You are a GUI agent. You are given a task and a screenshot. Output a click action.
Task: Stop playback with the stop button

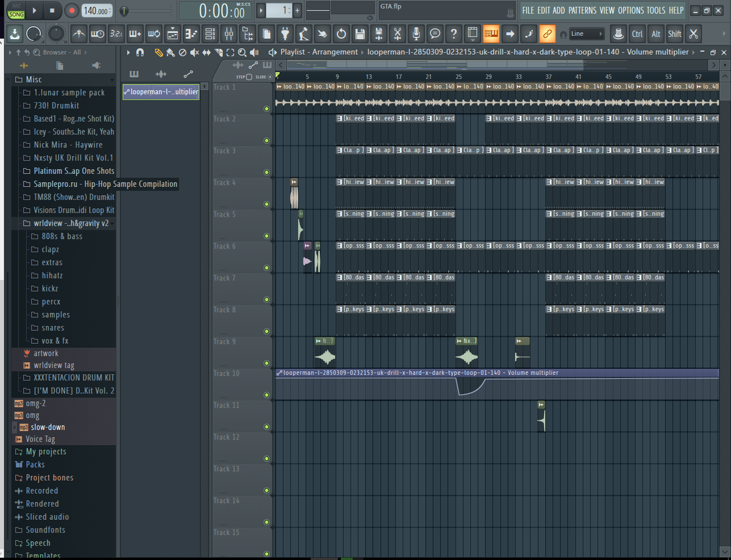pos(52,10)
